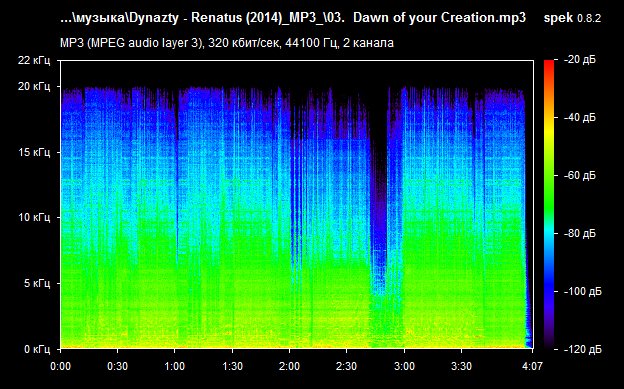Click the 15 кГц frequency axis label
This screenshot has height=389, width=624.
pyautogui.click(x=34, y=152)
